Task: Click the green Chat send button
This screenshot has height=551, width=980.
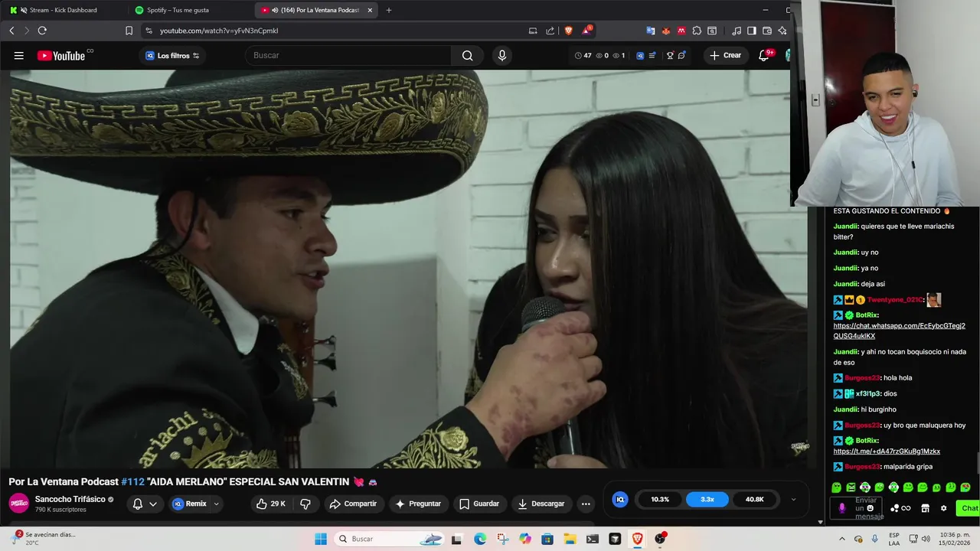Action: [x=969, y=508]
